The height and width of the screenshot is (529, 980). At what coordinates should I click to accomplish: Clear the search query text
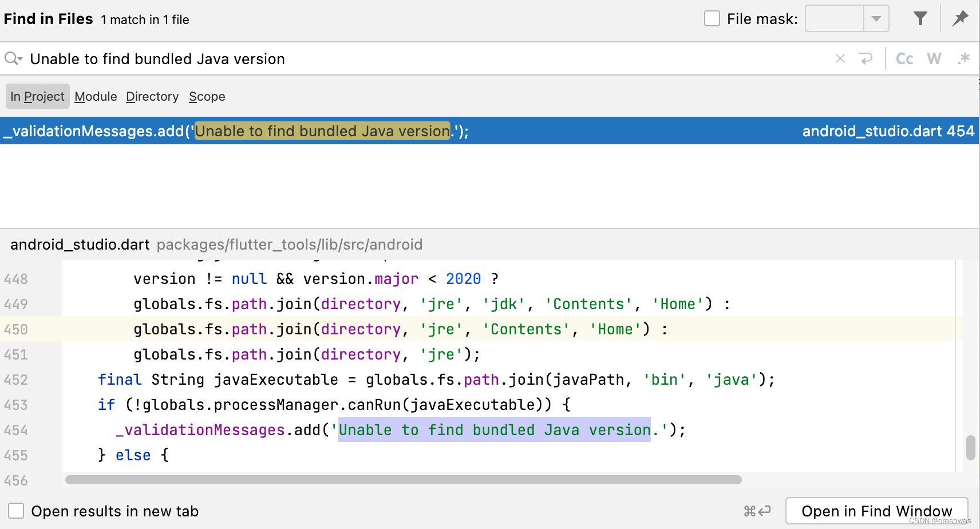(840, 58)
